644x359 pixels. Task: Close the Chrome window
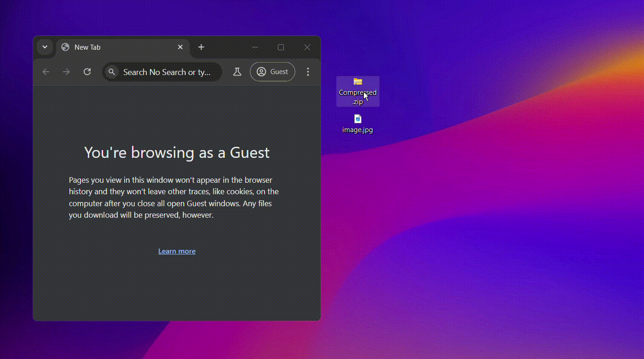(307, 47)
